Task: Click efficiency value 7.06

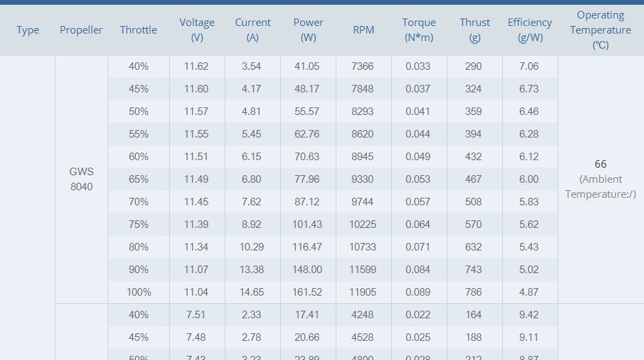Action: coord(529,66)
